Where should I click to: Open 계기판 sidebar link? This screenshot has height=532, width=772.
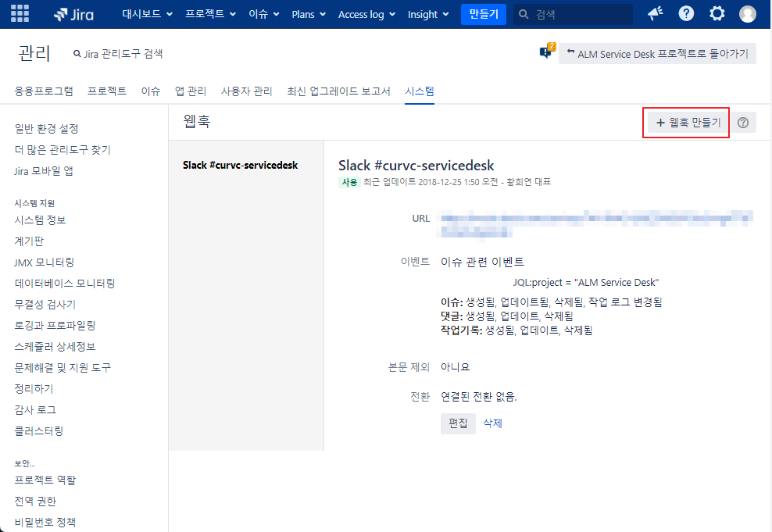pyautogui.click(x=29, y=241)
